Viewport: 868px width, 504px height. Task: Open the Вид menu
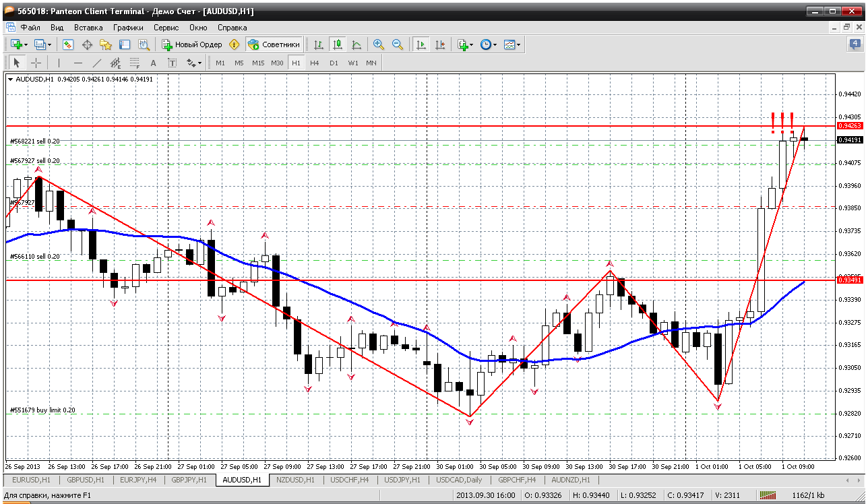pyautogui.click(x=57, y=28)
